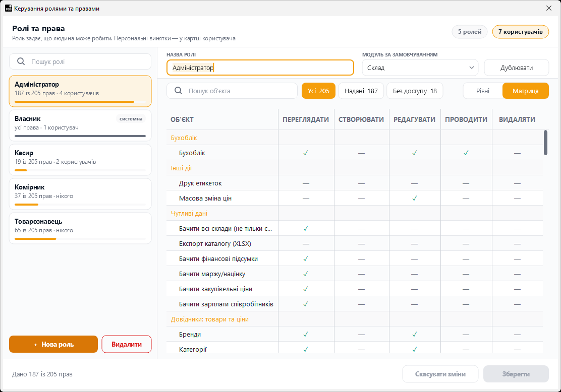Toggle edit checkmark for Масова зміна цін

[414, 199]
